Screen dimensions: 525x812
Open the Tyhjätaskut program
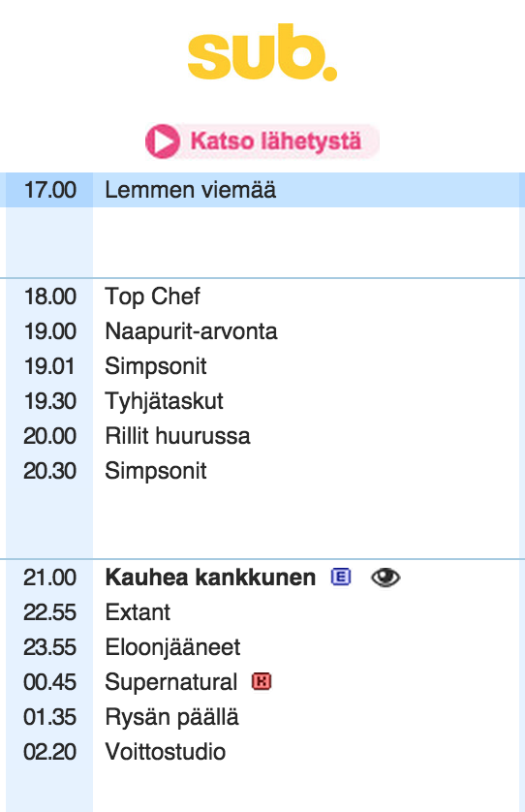pos(164,401)
